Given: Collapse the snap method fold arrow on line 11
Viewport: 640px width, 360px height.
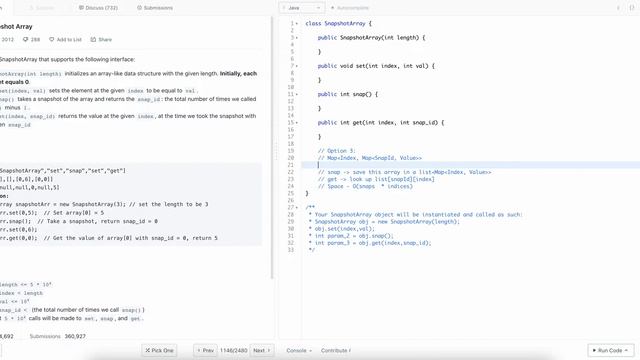Looking at the screenshot, I should 297,94.
